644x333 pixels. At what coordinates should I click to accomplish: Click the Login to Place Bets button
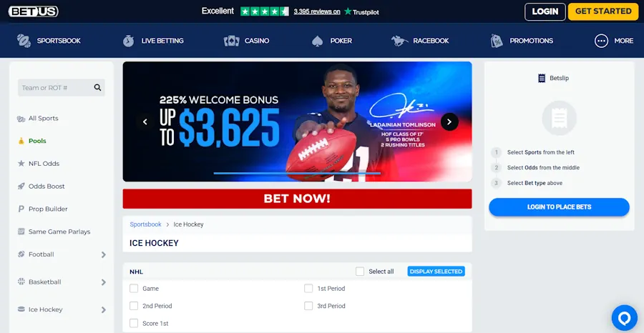pos(559,207)
